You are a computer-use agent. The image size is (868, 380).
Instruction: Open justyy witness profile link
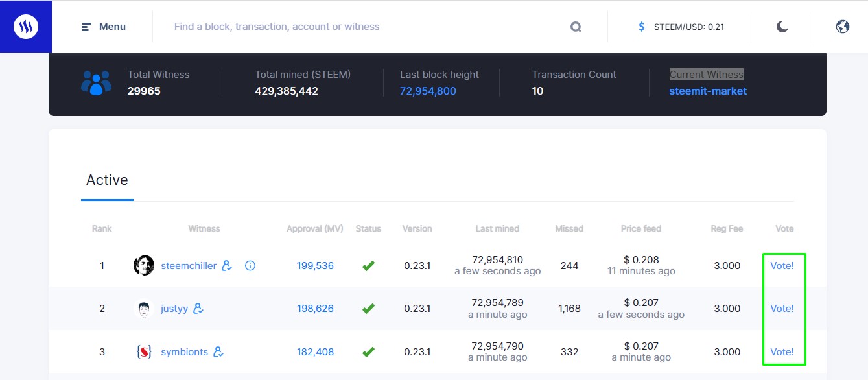pyautogui.click(x=174, y=309)
